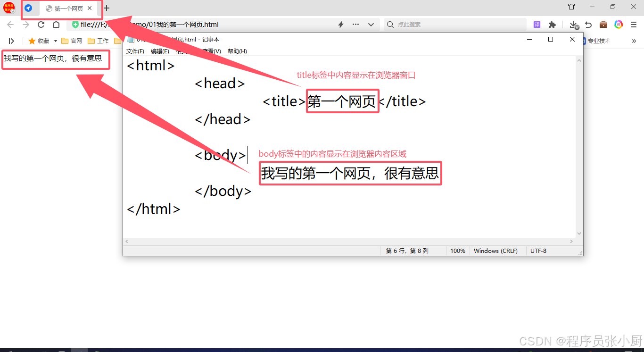Notepad vertical scrollbar up arrow
Image resolution: width=644 pixels, height=352 pixels.
pyautogui.click(x=579, y=61)
